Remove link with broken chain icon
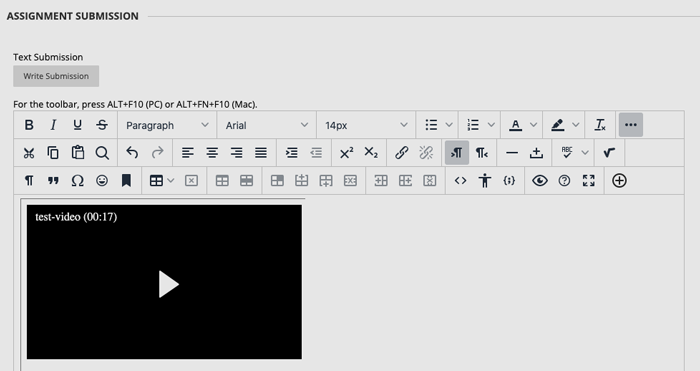Image resolution: width=700 pixels, height=371 pixels. (x=426, y=153)
